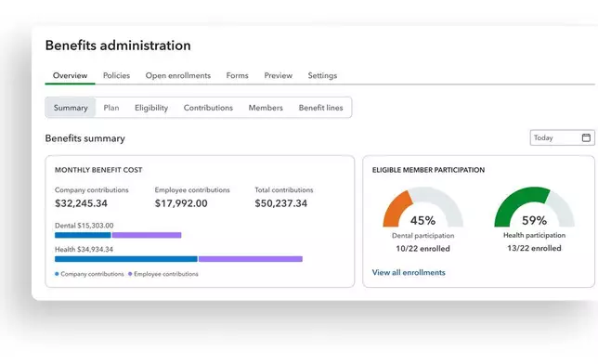Open the Policies tab
This screenshot has height=364, width=598.
tap(116, 75)
